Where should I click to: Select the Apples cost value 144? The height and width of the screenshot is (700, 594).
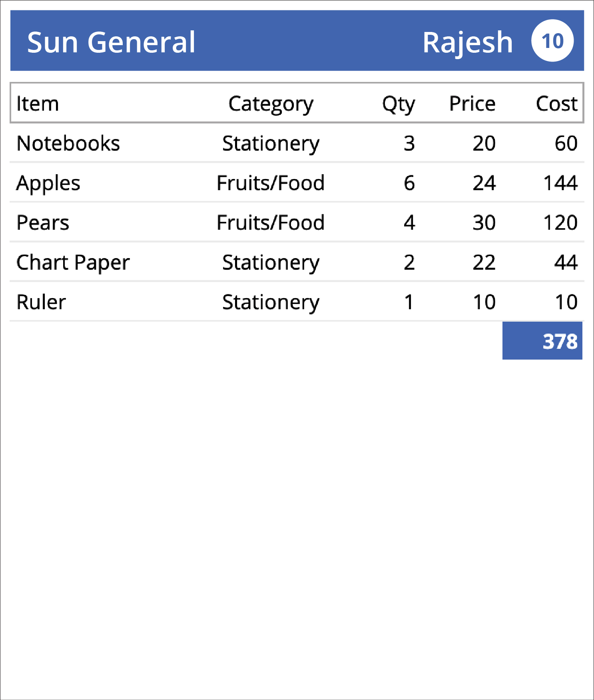coord(560,183)
